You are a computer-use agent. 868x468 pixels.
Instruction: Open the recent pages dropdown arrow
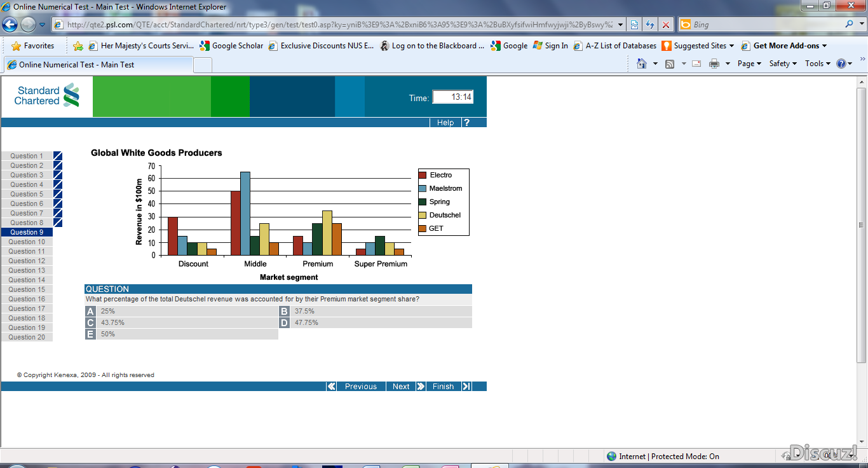click(x=42, y=25)
